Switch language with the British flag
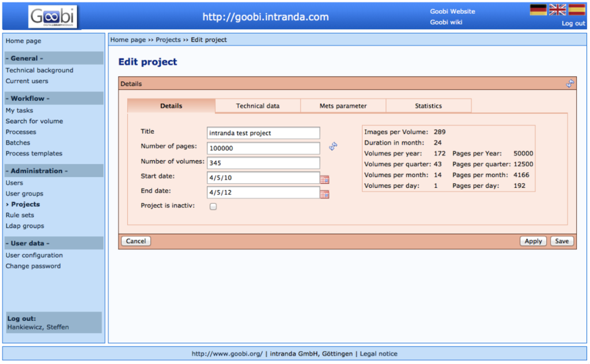Viewport: 590px width, 364px height. [557, 9]
